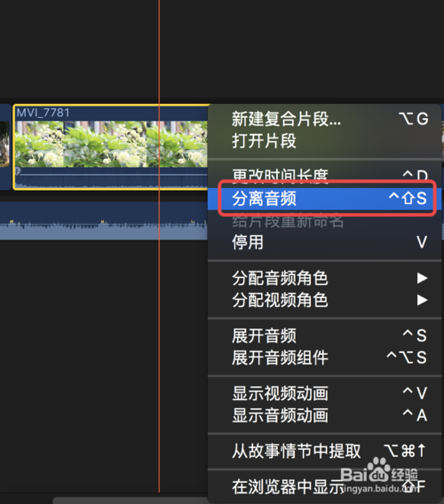
Task: Click 停用 to disable the clip
Action: click(x=324, y=242)
